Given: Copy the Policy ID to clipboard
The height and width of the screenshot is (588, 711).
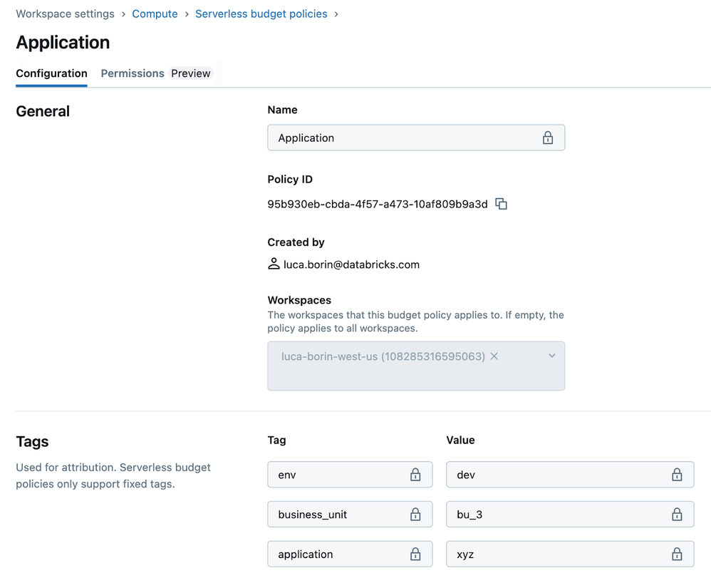Looking at the screenshot, I should point(502,205).
